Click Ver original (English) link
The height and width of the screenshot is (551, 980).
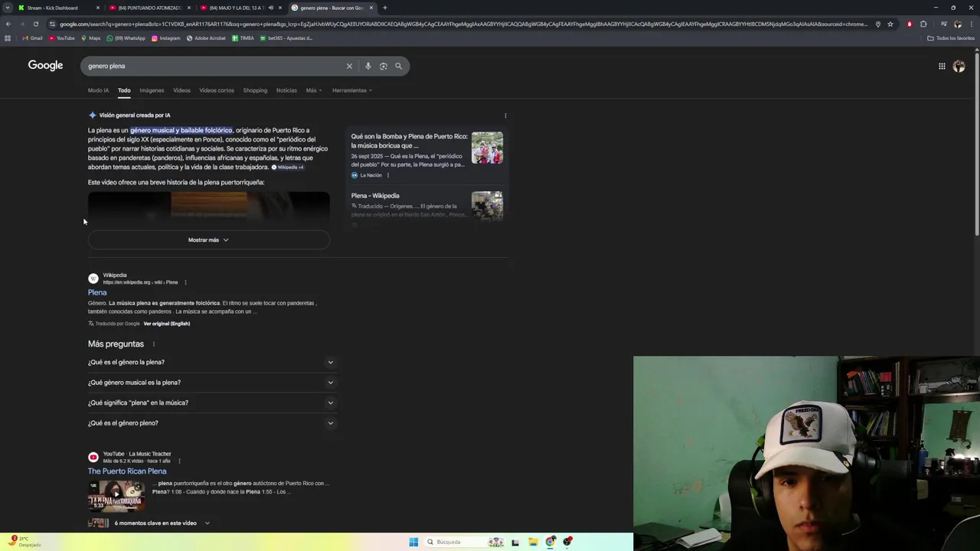166,324
